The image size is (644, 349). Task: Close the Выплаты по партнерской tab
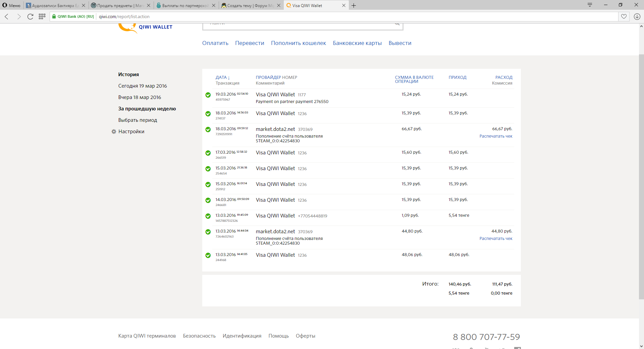[214, 5]
